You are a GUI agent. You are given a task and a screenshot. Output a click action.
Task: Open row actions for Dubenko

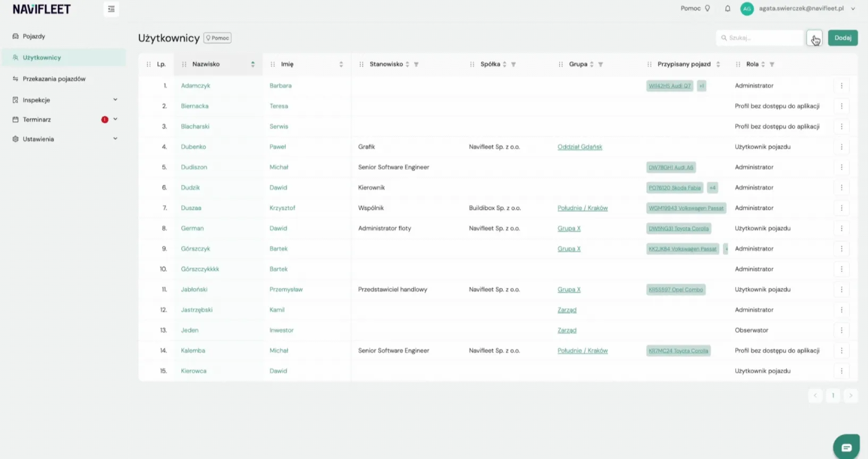click(x=841, y=147)
